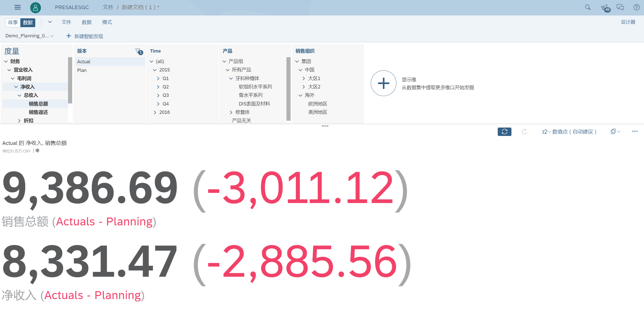Switch to the 数据 view toggle
The height and width of the screenshot is (310, 644).
pos(28,22)
